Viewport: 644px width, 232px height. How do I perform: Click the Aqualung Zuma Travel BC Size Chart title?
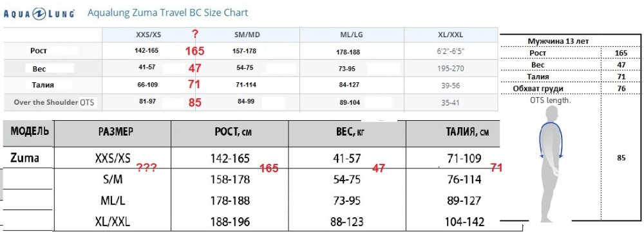(167, 13)
